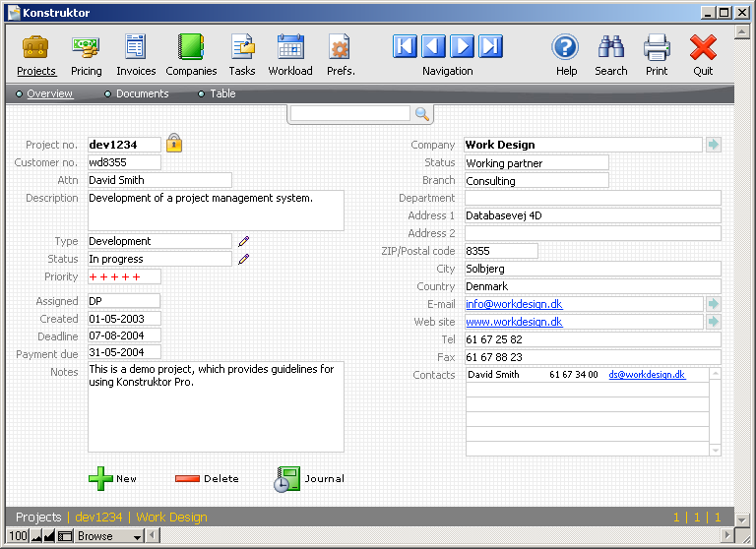756x549 pixels.
Task: Open the Pricing module
Action: coord(86,56)
